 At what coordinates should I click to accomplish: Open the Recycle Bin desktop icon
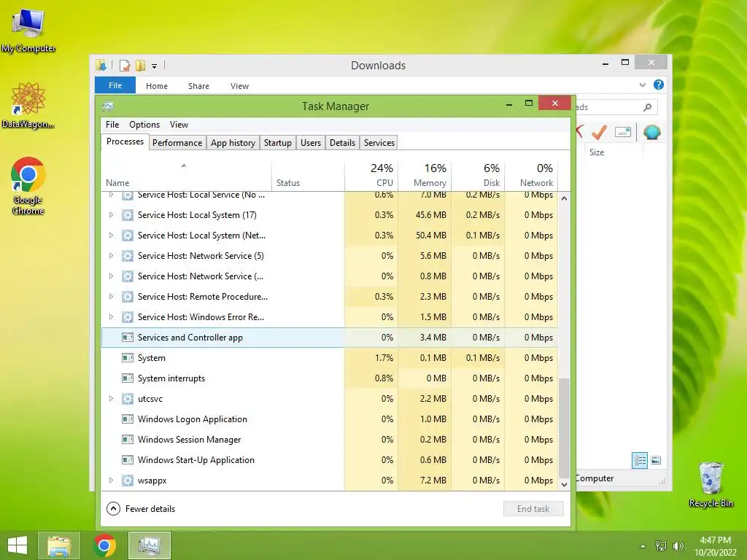(711, 484)
